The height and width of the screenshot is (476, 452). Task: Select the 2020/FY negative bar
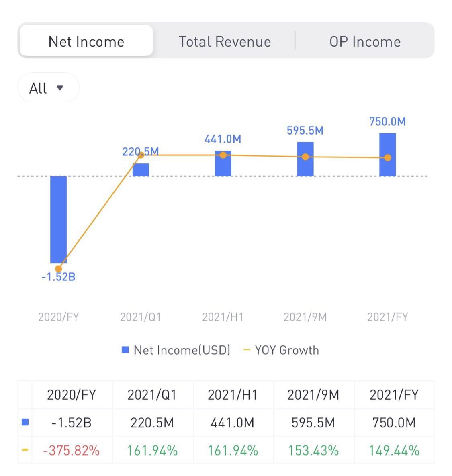(x=58, y=219)
